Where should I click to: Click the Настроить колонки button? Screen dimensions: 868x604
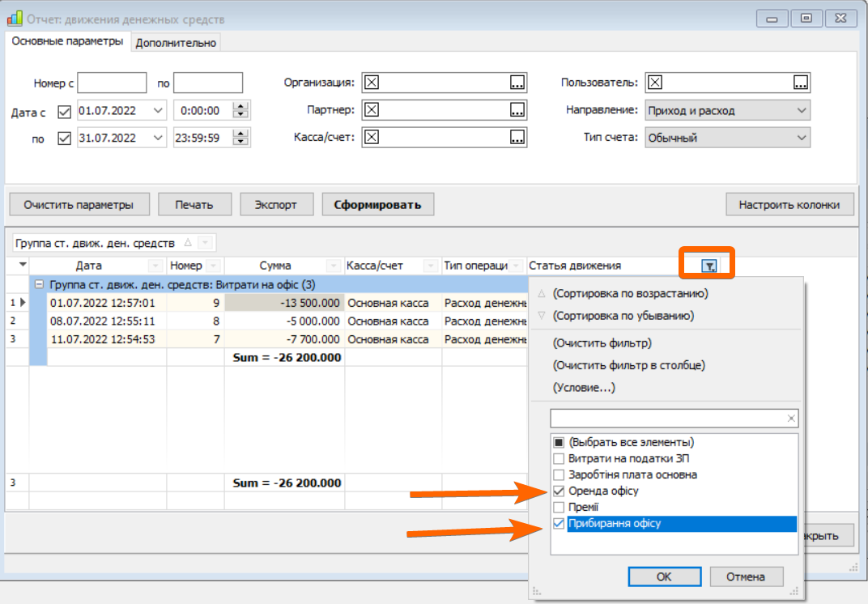pyautogui.click(x=789, y=204)
